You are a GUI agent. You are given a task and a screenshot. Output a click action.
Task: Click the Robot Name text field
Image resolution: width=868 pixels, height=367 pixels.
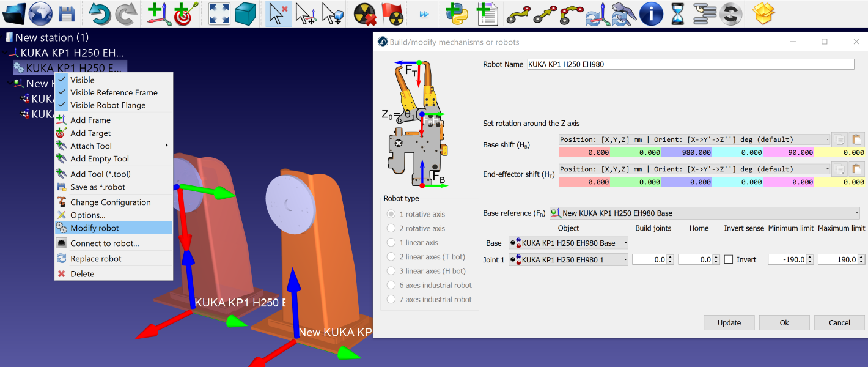[x=690, y=64]
